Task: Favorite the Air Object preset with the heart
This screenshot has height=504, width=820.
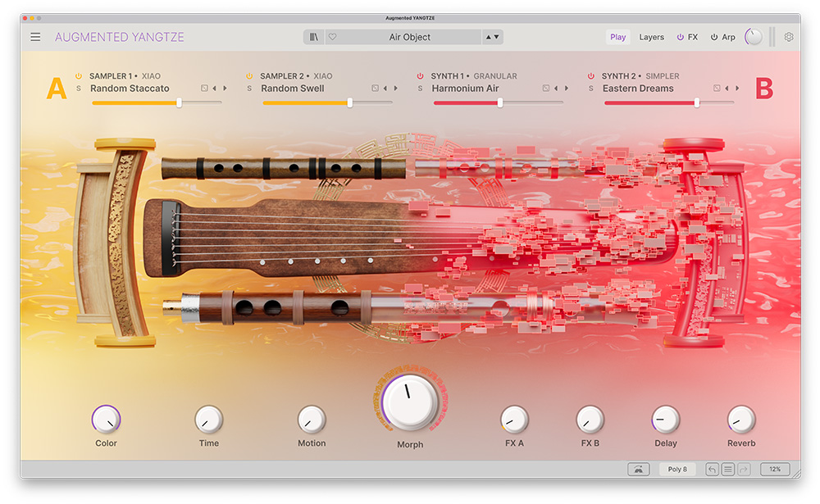Action: coord(332,37)
